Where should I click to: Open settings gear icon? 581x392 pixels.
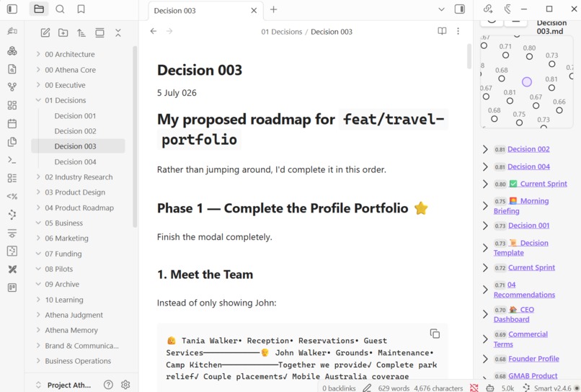click(125, 385)
